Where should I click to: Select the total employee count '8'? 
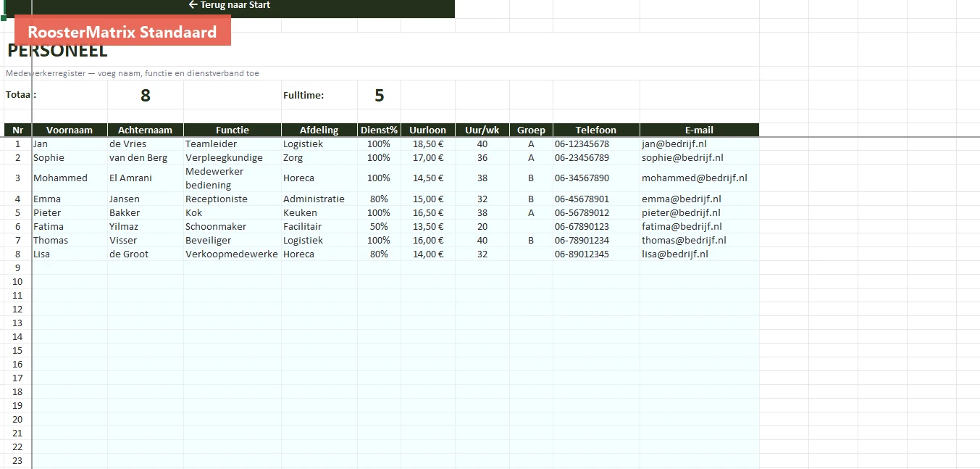146,95
